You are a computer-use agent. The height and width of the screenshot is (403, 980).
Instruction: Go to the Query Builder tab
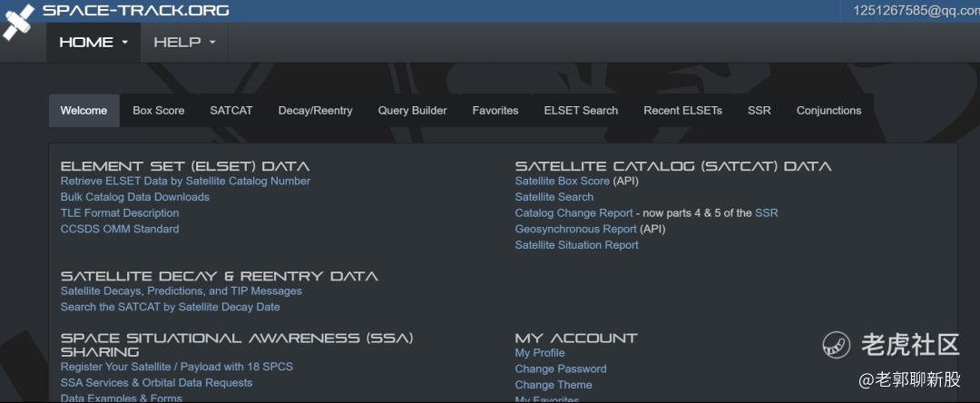(412, 111)
